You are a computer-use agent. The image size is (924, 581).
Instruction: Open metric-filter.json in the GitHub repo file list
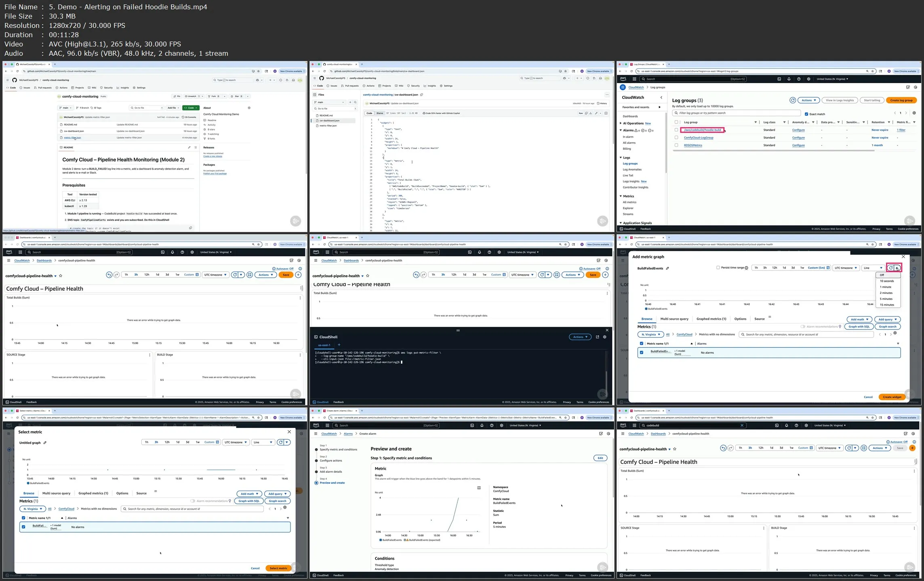pos(72,138)
